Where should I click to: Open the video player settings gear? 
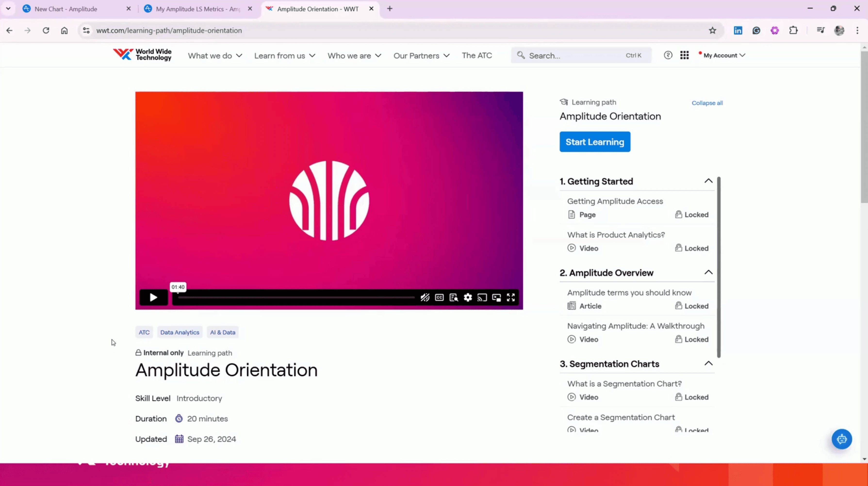(x=468, y=297)
